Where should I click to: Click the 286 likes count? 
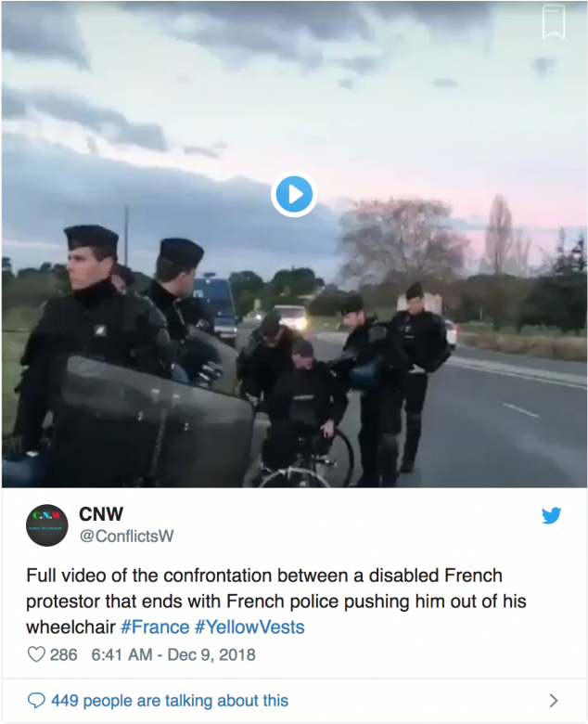tap(63, 654)
